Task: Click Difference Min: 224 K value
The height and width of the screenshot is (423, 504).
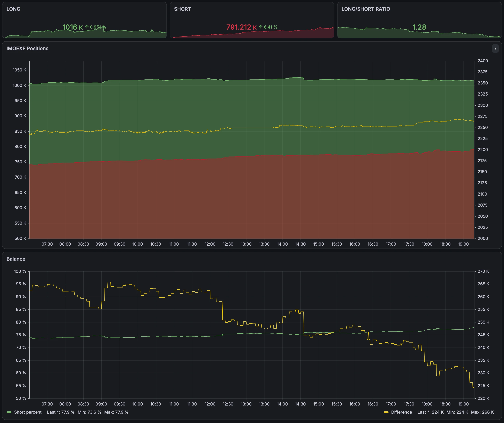Action: [x=457, y=412]
